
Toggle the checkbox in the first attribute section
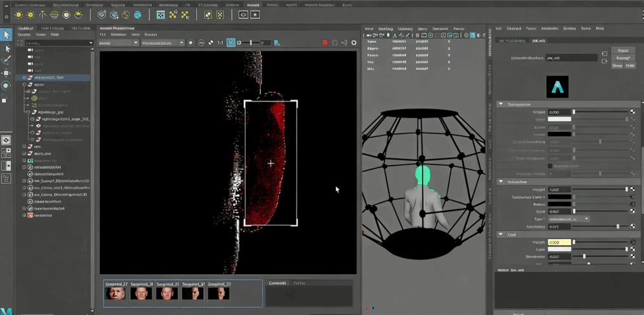[550, 166]
